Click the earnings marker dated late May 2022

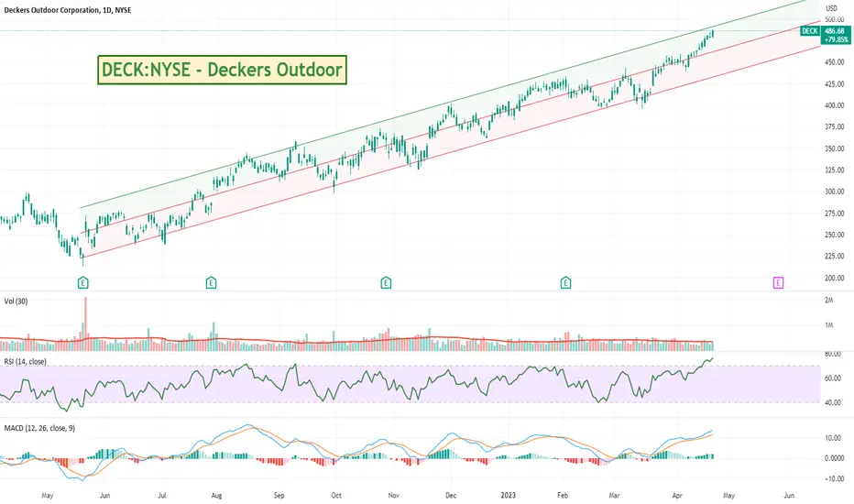[x=82, y=283]
